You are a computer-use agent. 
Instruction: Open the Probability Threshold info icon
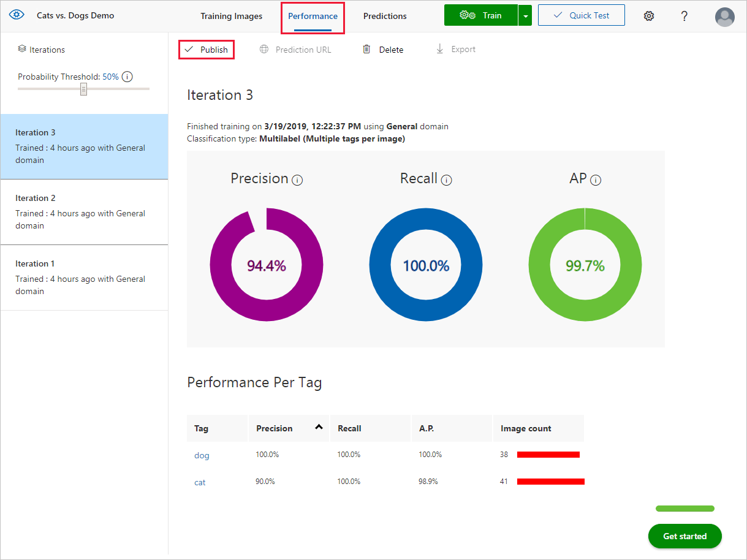(x=127, y=77)
